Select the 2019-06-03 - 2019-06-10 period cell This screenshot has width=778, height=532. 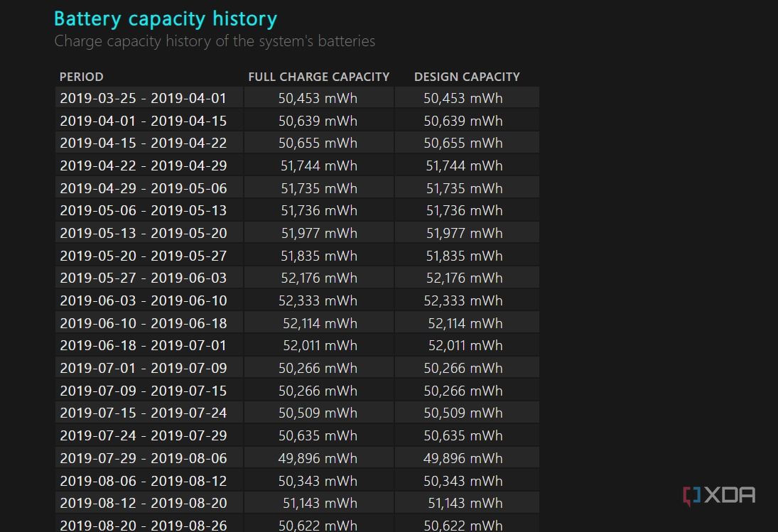143,300
